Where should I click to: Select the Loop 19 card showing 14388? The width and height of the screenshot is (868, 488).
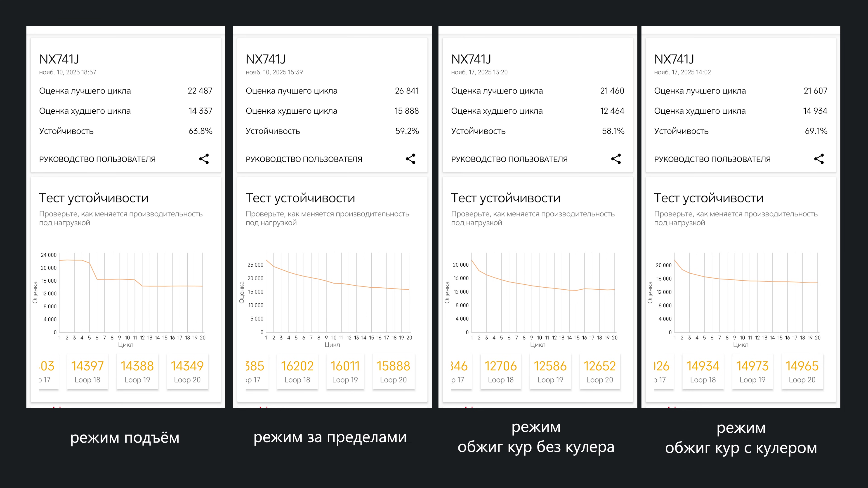(x=137, y=371)
